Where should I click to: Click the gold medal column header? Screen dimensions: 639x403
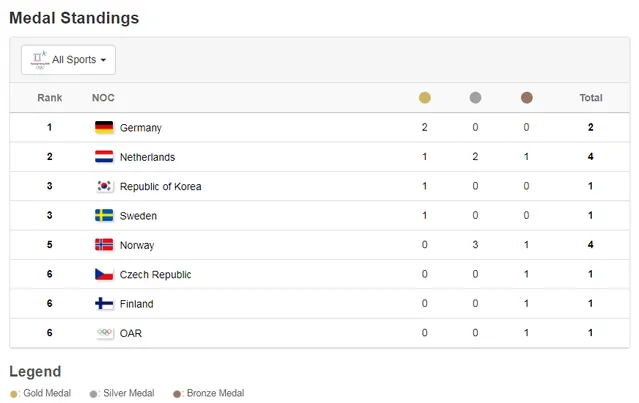[x=424, y=98]
